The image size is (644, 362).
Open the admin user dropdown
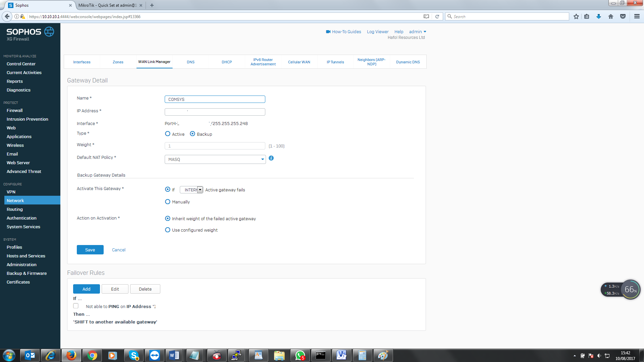pos(418,32)
